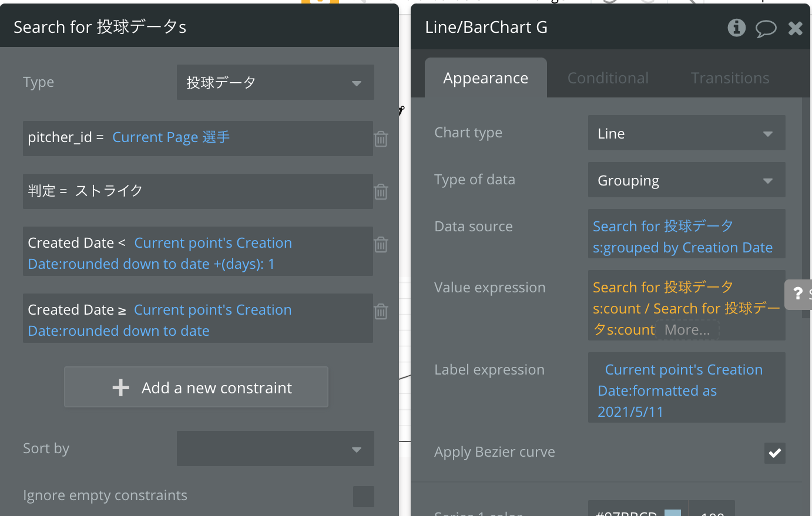Open the Sort by dropdown
The image size is (812, 516).
point(275,449)
